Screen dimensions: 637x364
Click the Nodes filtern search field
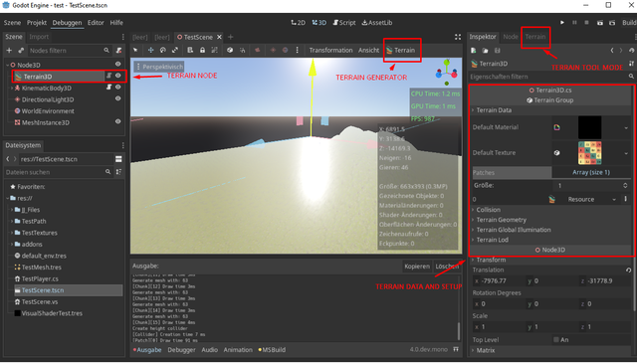click(x=65, y=51)
